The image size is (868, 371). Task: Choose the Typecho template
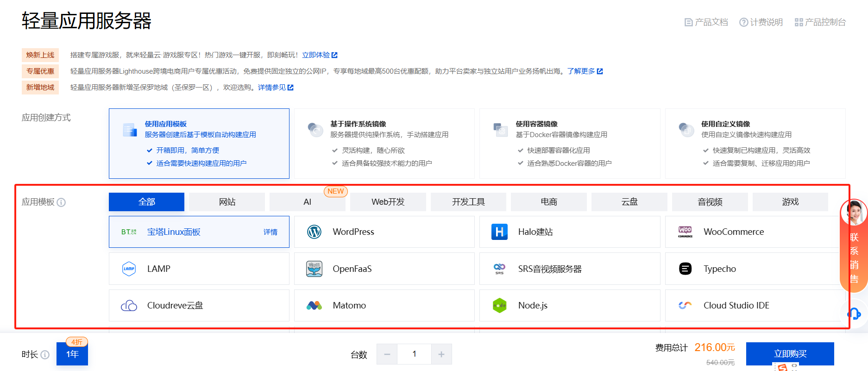point(755,269)
